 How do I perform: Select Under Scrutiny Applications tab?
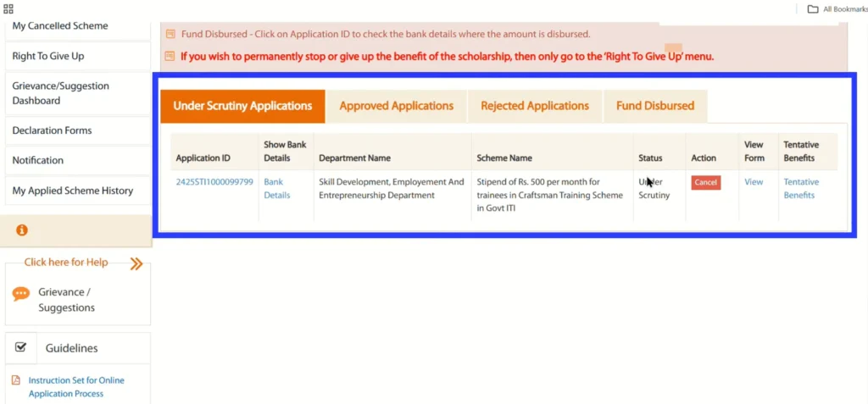pos(242,106)
